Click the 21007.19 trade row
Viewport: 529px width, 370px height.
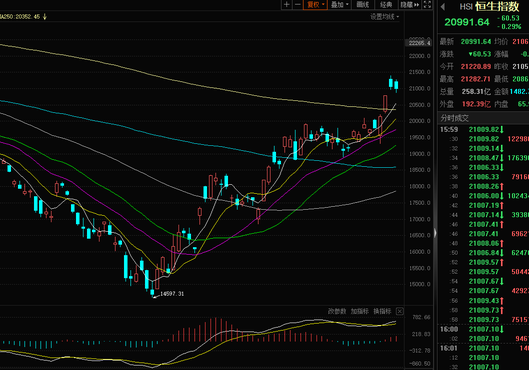pos(483,205)
